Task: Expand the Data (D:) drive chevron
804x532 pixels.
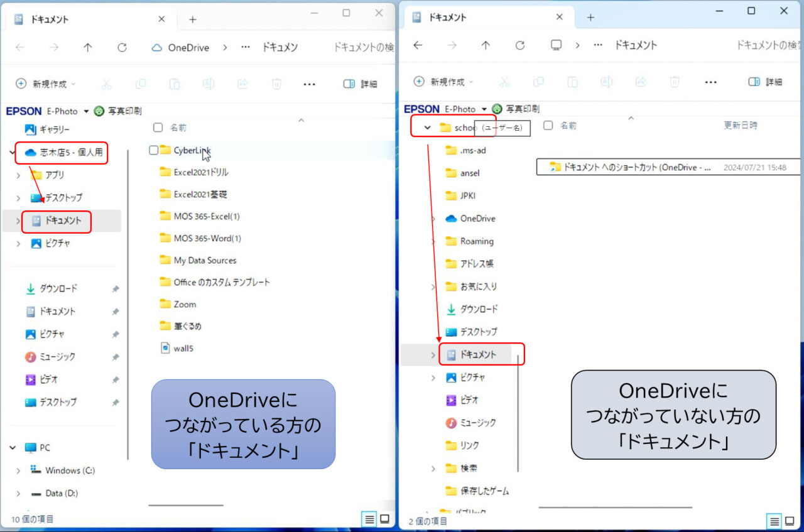Action: [18, 493]
